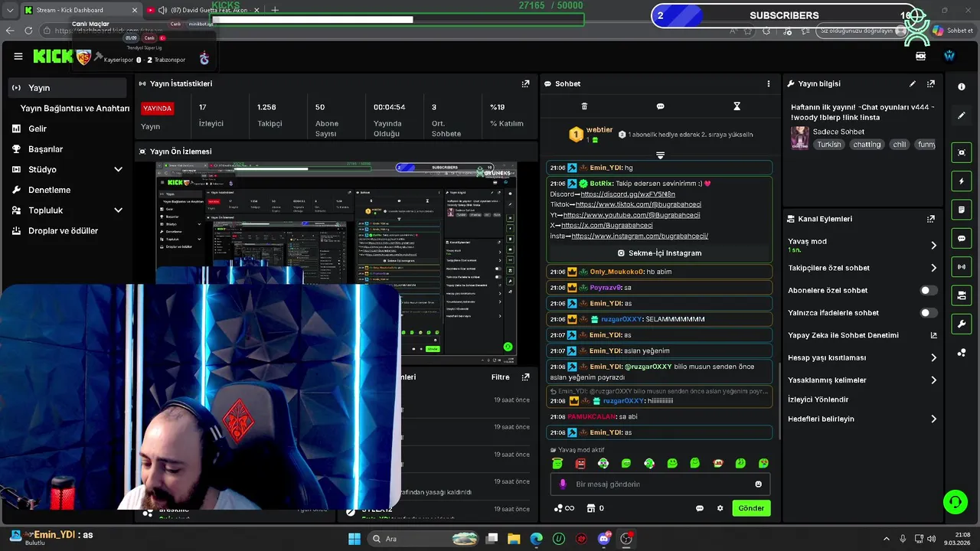This screenshot has height=551, width=980.
Task: Click İzleyici Yönlendir action
Action: pos(818,399)
